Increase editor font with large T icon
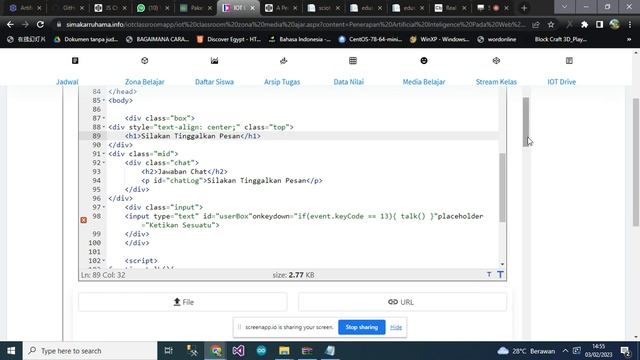This screenshot has width=640, height=360. (x=500, y=275)
